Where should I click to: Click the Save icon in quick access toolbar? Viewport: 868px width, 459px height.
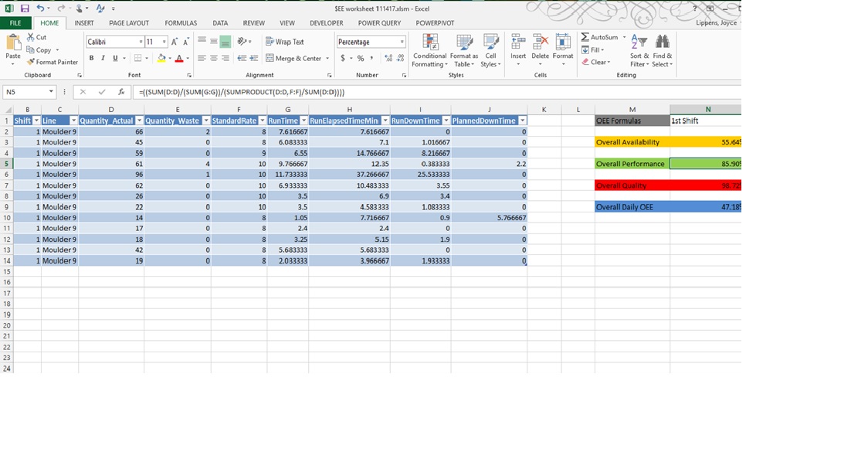[x=25, y=8]
